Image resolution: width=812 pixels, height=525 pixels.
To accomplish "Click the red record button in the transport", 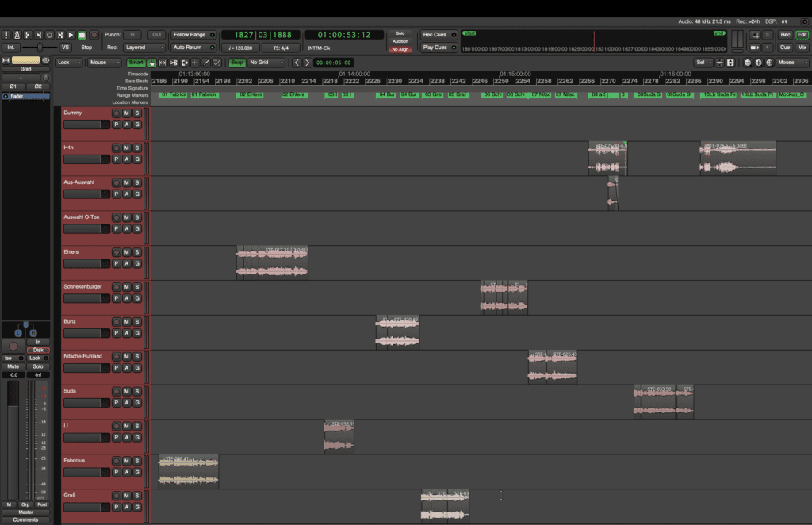I will tap(94, 36).
